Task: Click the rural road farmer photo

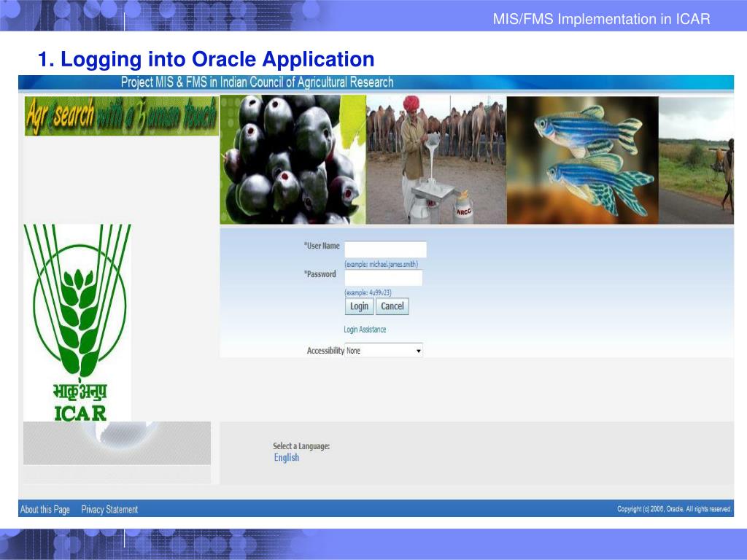Action: [696, 160]
